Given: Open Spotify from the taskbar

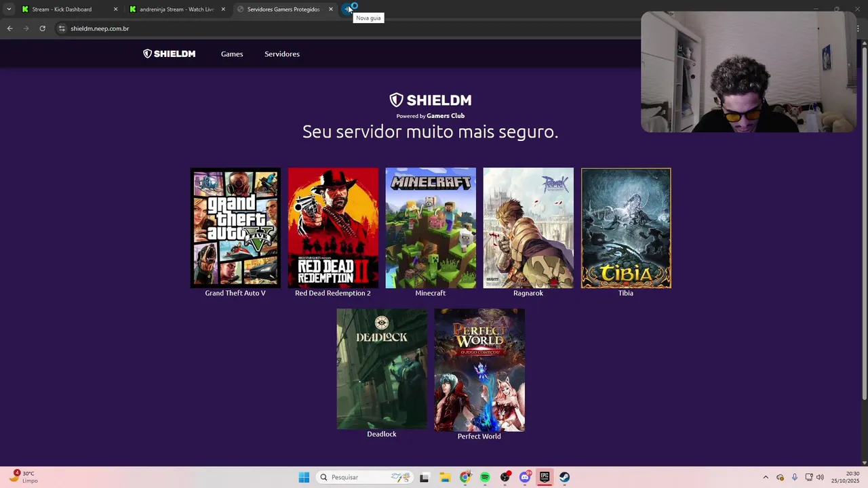Looking at the screenshot, I should tap(485, 477).
